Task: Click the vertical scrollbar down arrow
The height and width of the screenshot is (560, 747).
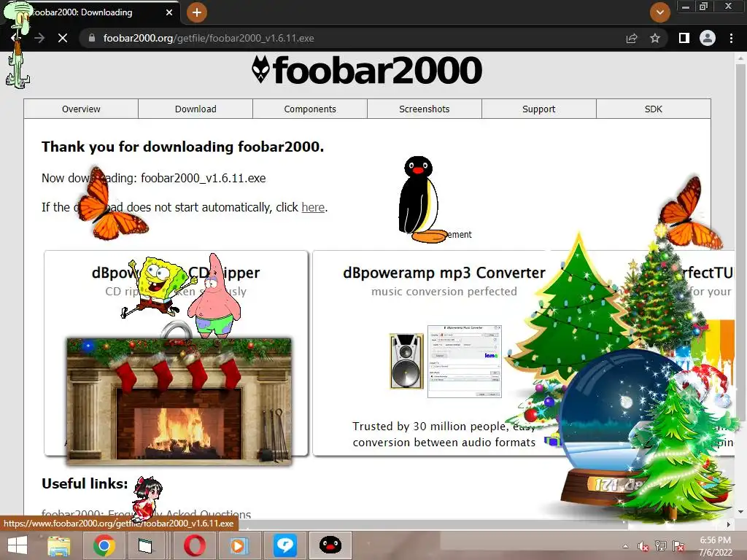Action: coord(741,512)
